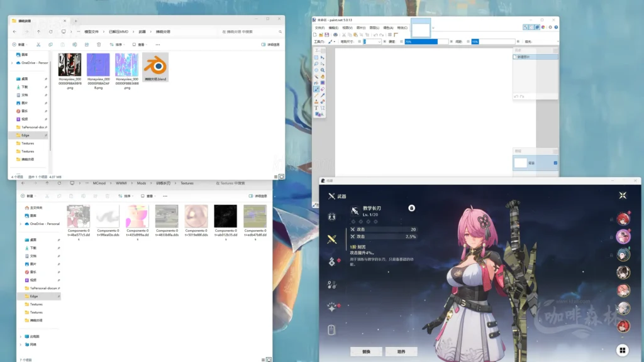
Task: Click the 替换 replace button in the game
Action: (x=366, y=351)
